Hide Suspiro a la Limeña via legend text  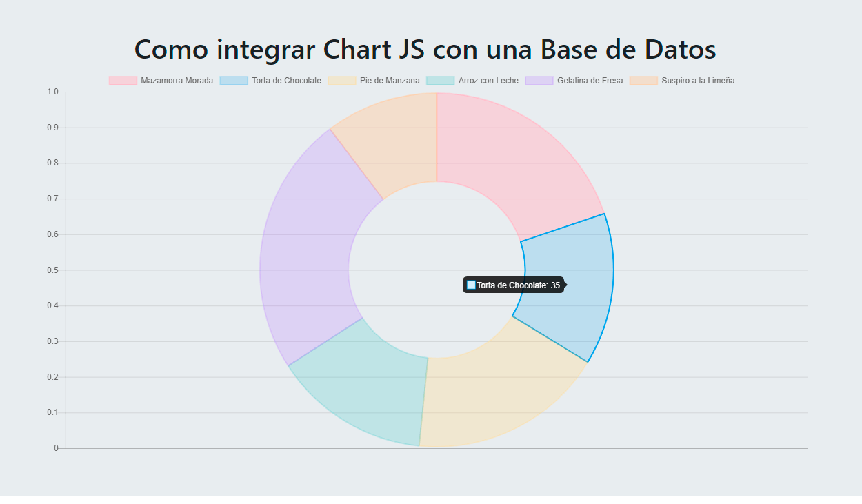tap(698, 81)
